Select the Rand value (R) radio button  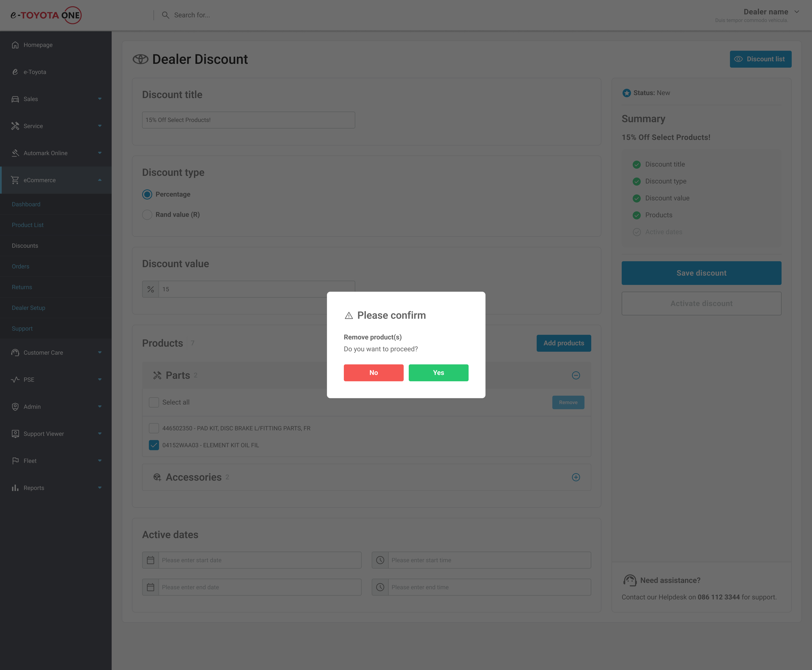147,215
